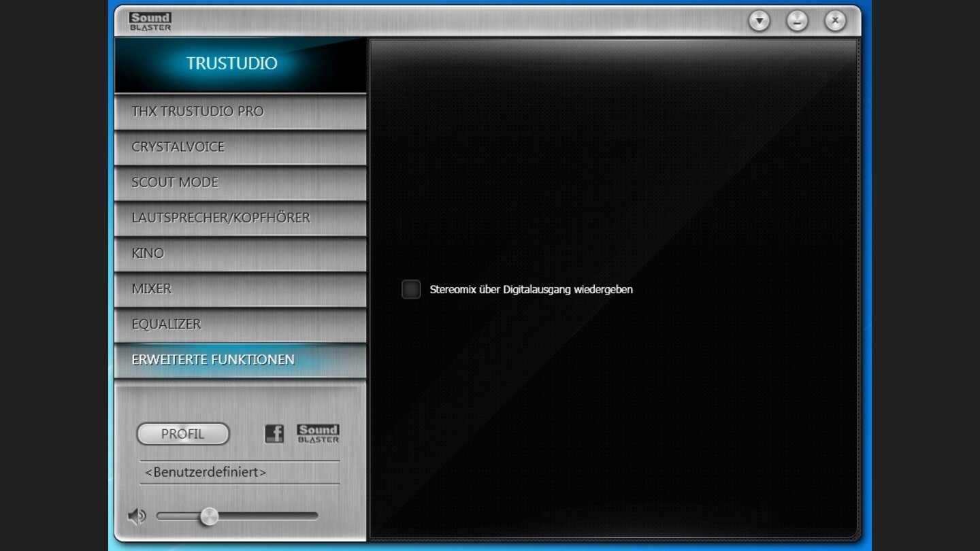Open the Equalizer section
The width and height of the screenshot is (980, 551).
240,324
